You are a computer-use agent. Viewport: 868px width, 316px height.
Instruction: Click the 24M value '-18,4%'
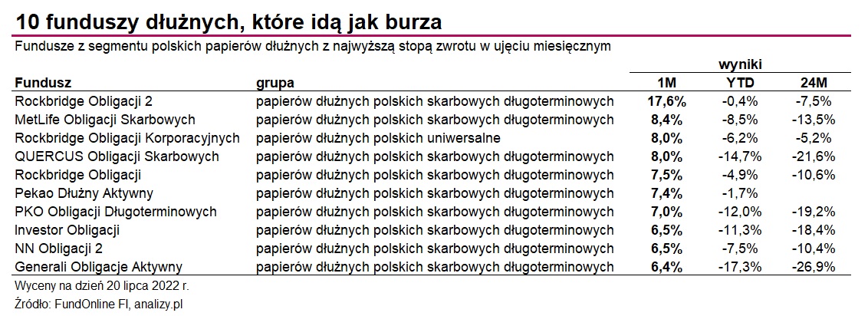pyautogui.click(x=814, y=230)
